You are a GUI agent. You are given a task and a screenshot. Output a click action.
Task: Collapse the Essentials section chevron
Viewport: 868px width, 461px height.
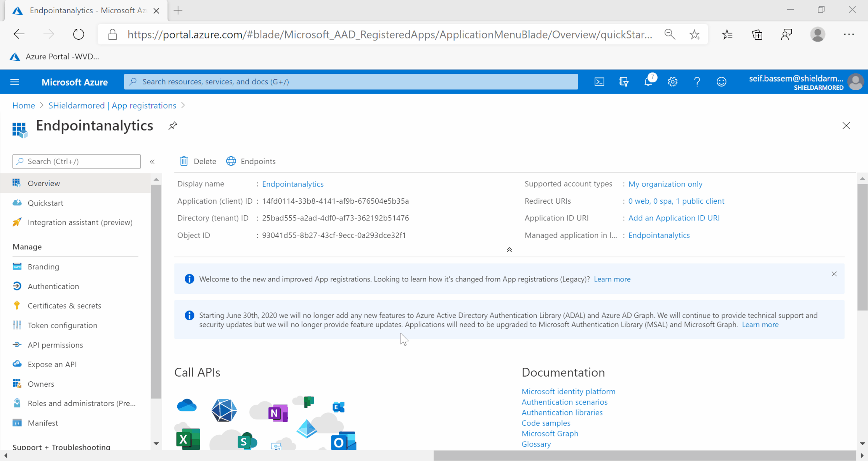click(x=509, y=250)
